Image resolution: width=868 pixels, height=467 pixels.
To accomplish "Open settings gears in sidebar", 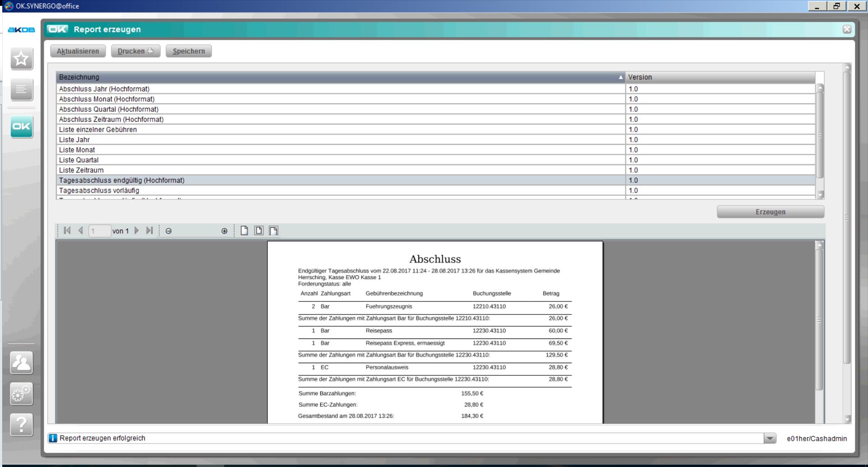I will (21, 394).
